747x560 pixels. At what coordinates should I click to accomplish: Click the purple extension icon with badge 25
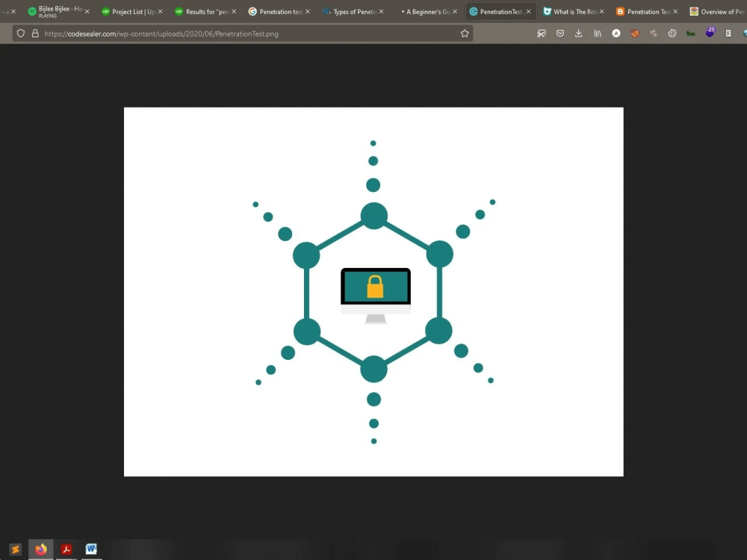coord(710,32)
